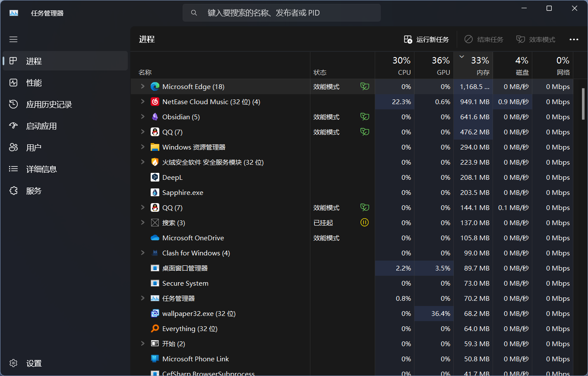This screenshot has height=376, width=588.
Task: Click the yellow suspended pause icon for 搜索
Action: point(365,223)
